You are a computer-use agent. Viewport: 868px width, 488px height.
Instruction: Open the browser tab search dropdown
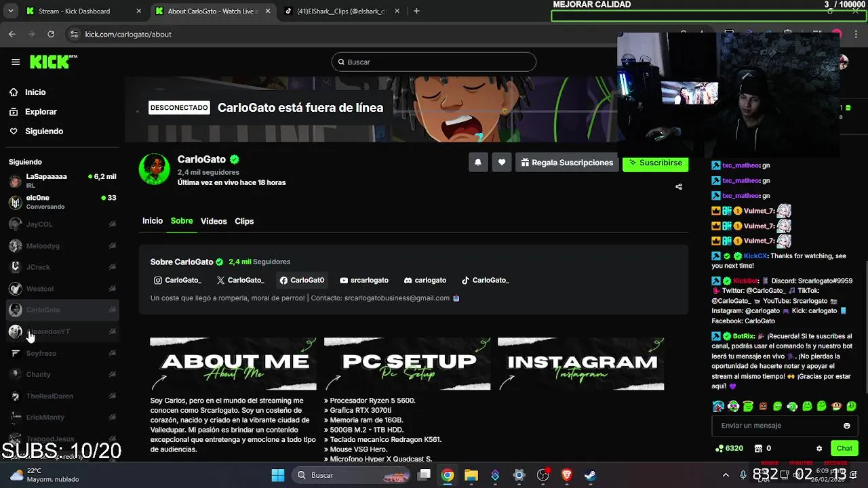[10, 11]
